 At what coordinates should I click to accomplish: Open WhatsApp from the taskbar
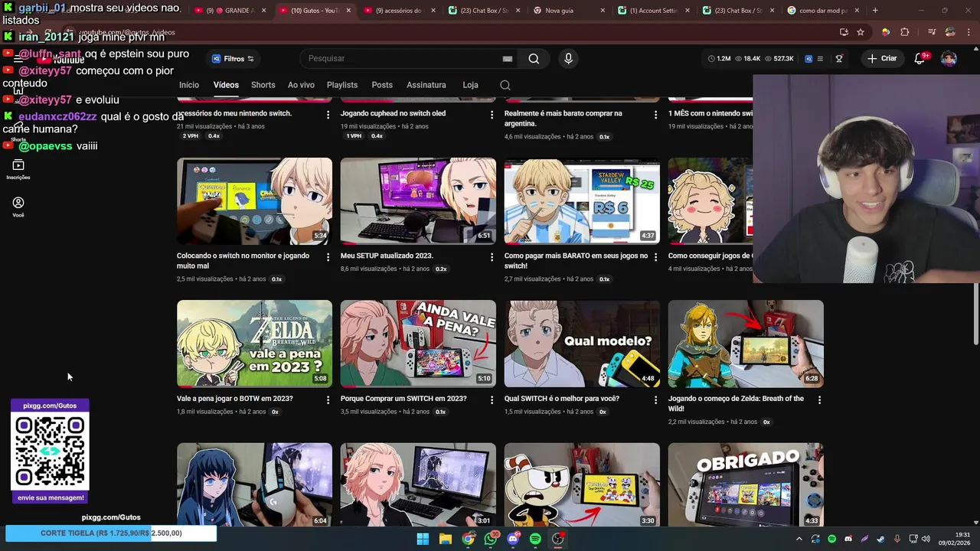[x=491, y=539]
